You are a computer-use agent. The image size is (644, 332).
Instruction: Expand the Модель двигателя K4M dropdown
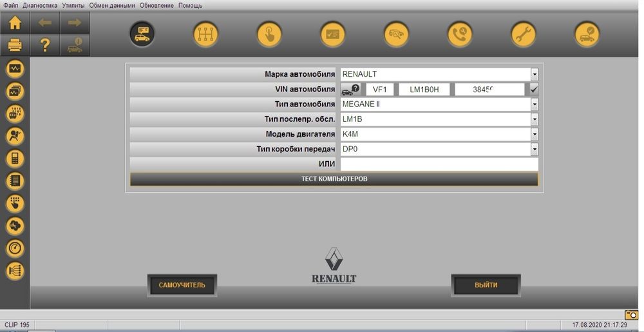[x=535, y=134]
